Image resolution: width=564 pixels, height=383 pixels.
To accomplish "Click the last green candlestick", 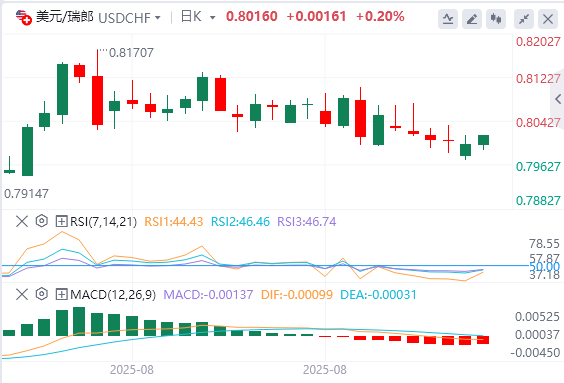I will coord(483,140).
